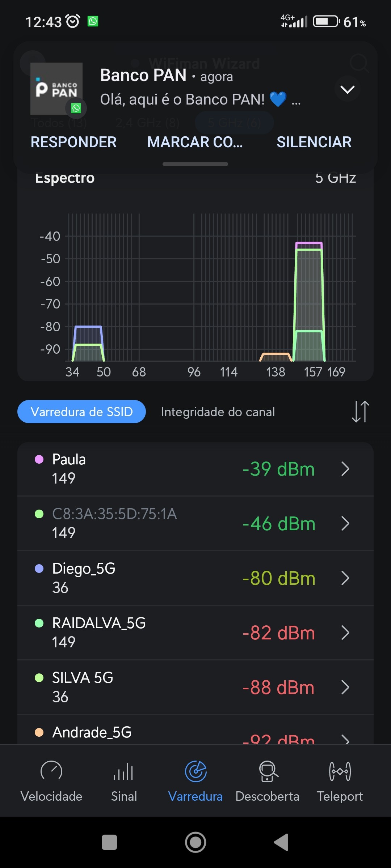Screen dimensions: 391x868
Task: Open the Velocidade speed test icon
Action: point(51,771)
